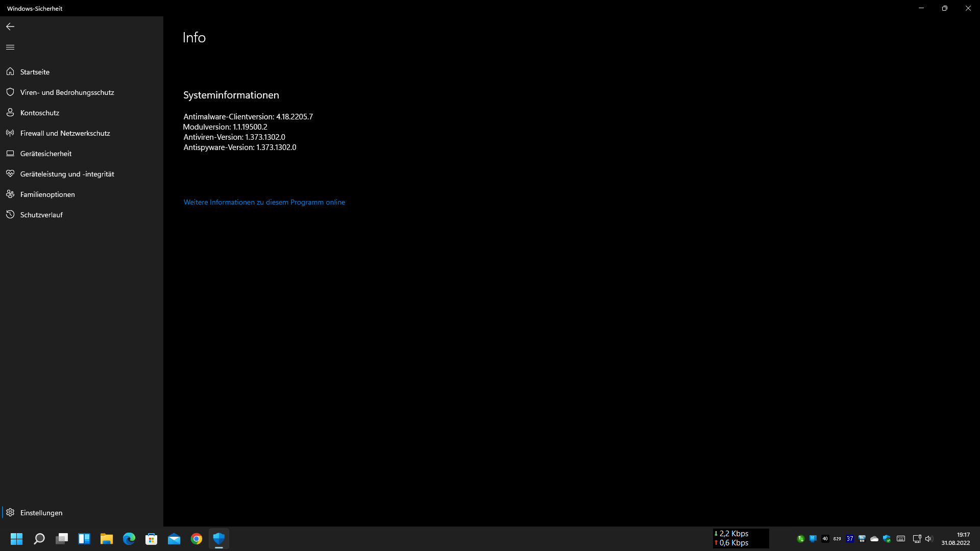Close the Windows-Sicherheit window
Image resolution: width=980 pixels, height=551 pixels.
click(x=968, y=8)
